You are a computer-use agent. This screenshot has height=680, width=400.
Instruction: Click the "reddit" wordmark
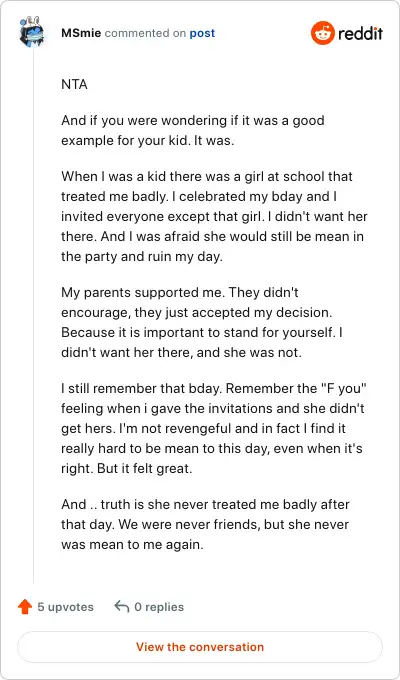(361, 33)
